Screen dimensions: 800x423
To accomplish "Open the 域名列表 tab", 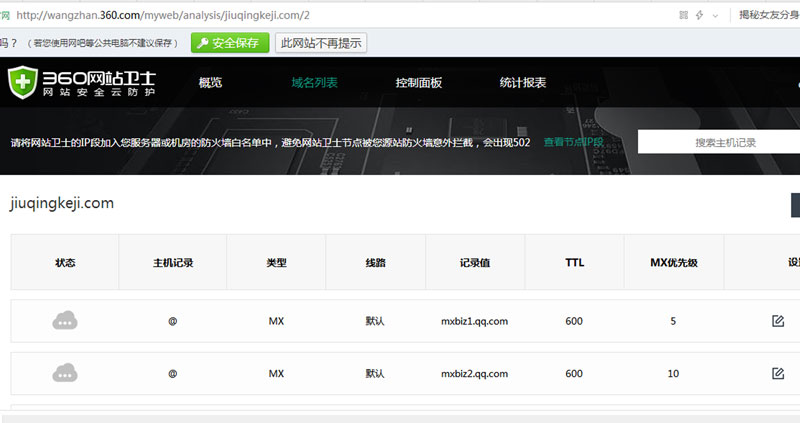I will coord(314,83).
